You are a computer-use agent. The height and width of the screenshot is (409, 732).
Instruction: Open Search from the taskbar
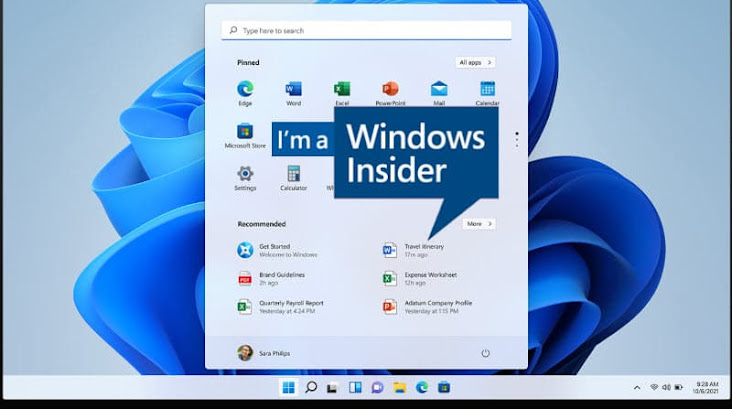[x=311, y=387]
